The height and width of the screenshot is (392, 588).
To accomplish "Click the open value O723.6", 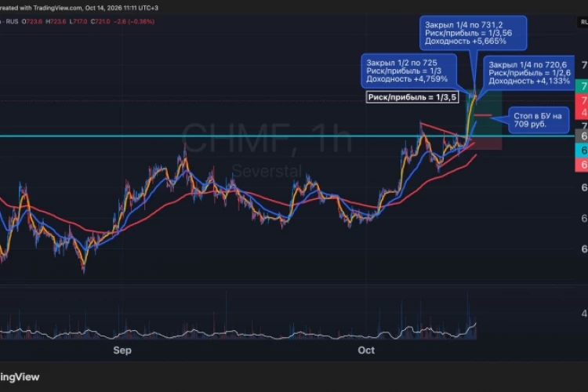I will pos(32,22).
